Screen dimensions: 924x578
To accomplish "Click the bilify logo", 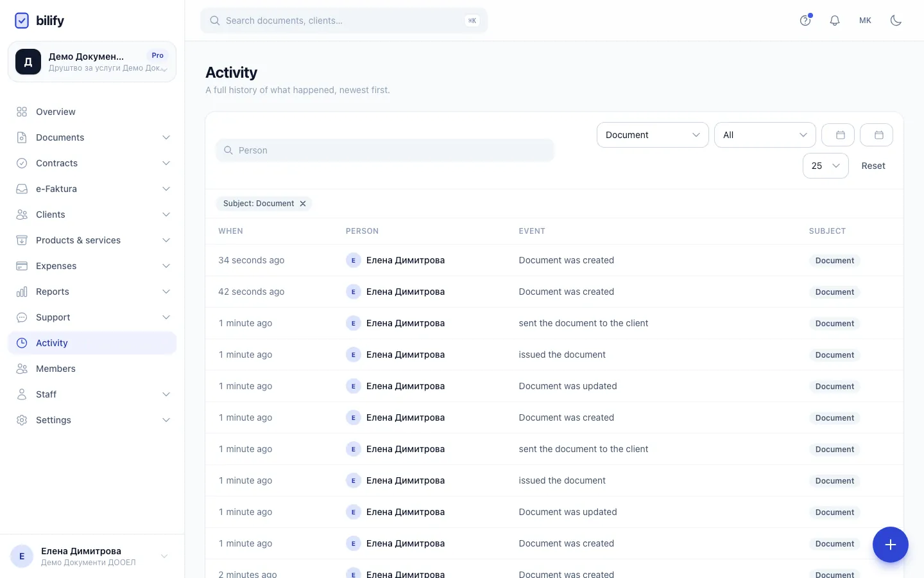I will [39, 21].
